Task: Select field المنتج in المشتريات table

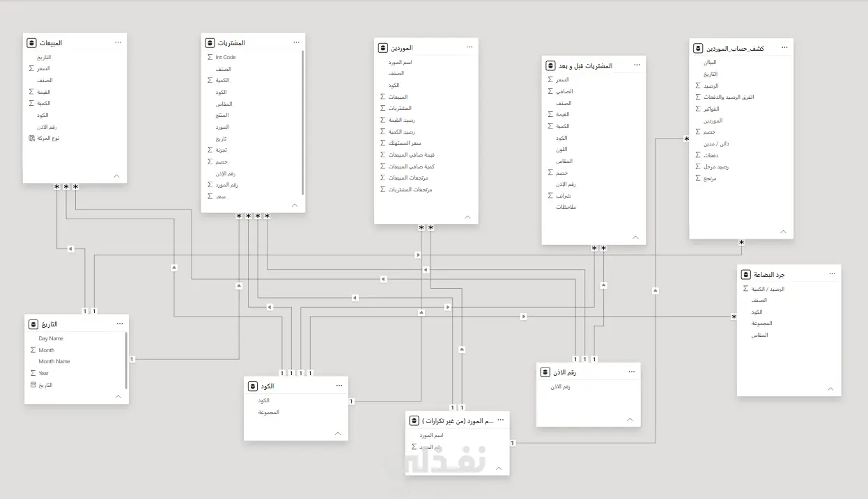Action: click(222, 116)
